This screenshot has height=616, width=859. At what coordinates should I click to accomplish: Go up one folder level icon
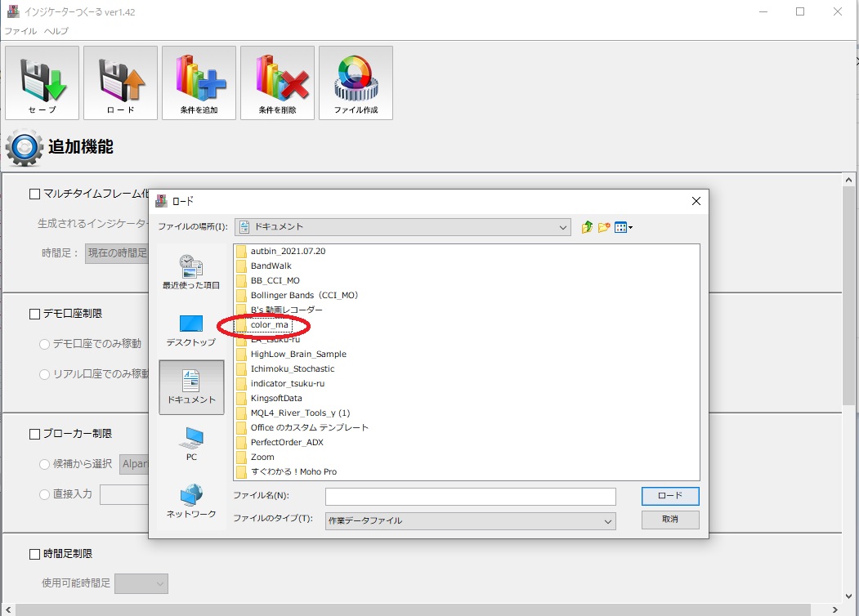tap(587, 227)
